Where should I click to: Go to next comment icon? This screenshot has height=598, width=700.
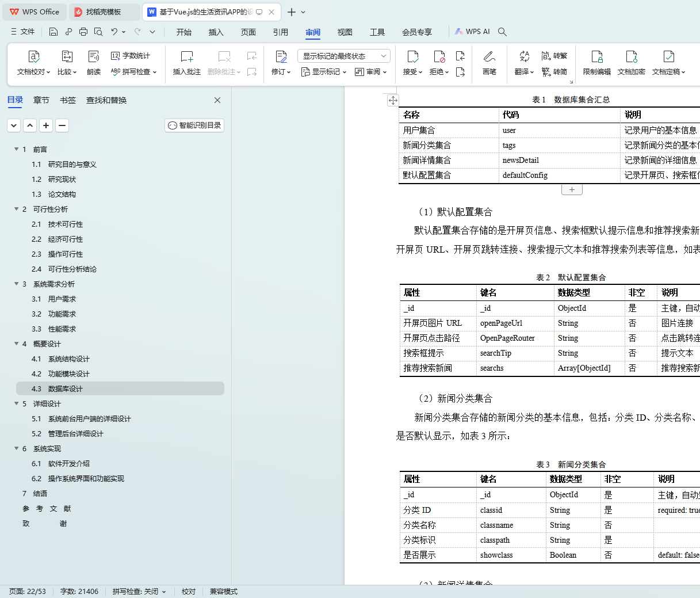pos(252,72)
